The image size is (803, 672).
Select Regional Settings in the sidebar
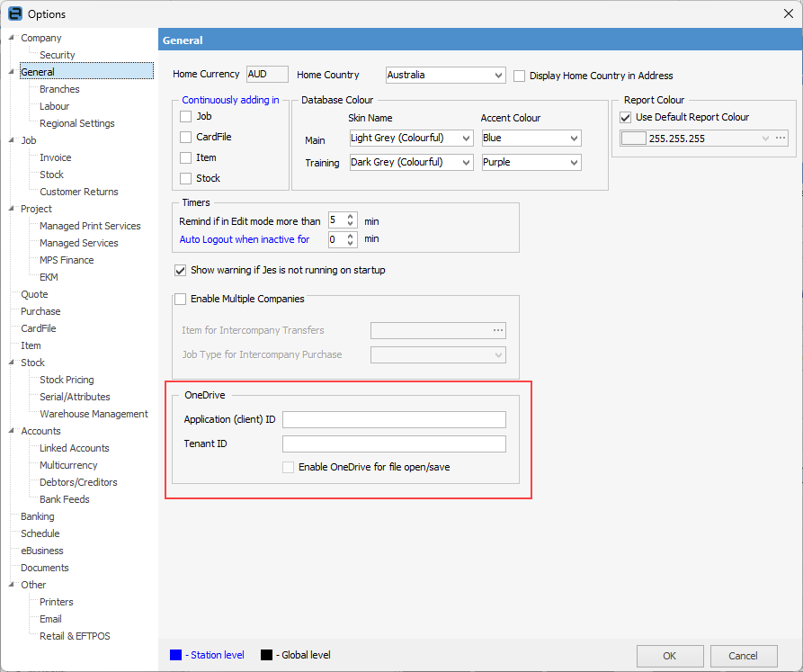tap(77, 122)
